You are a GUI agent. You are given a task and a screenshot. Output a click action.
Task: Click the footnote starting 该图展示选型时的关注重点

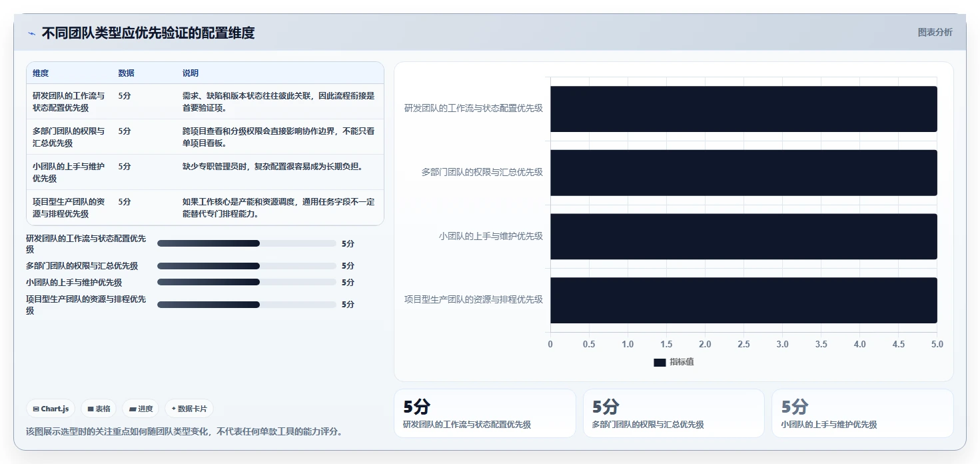[x=184, y=431]
